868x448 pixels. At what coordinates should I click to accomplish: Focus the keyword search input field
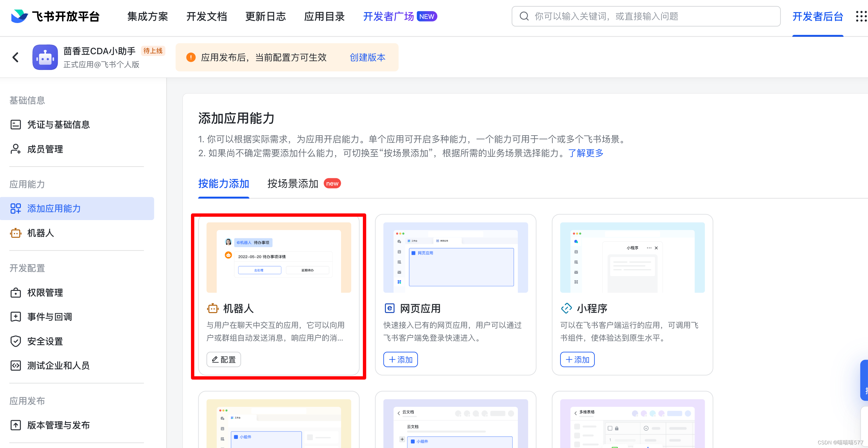(x=650, y=16)
